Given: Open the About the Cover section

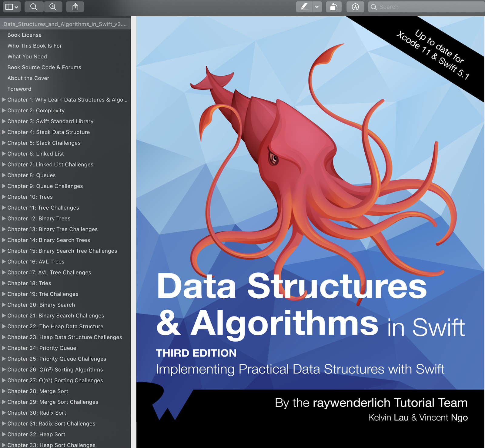Looking at the screenshot, I should (28, 78).
